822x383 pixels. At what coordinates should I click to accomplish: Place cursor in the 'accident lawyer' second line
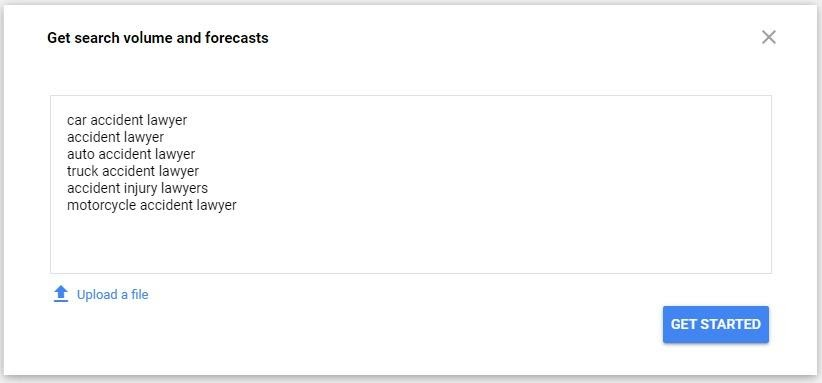pos(115,137)
